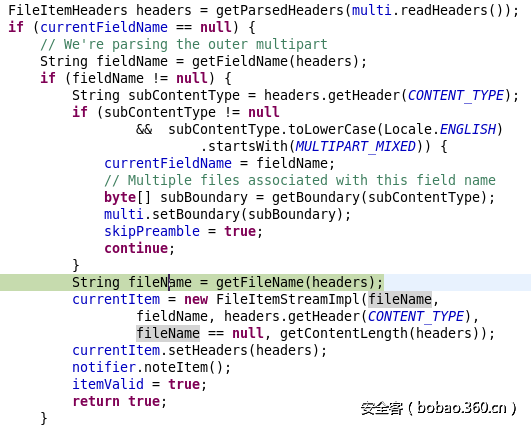Click the MULTIPART_MIXED constant

pos(356,147)
